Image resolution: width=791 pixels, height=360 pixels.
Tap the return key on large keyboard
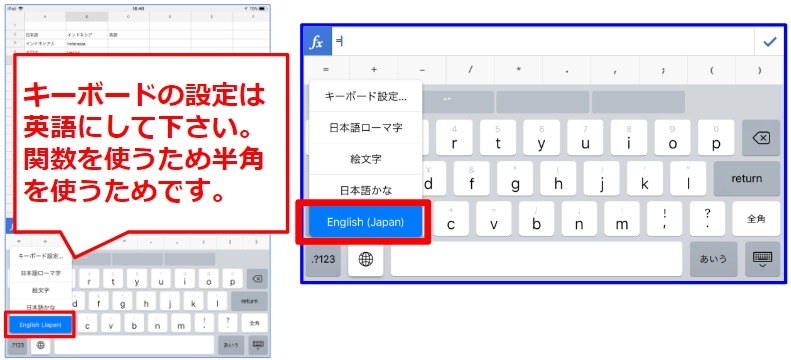(x=747, y=178)
